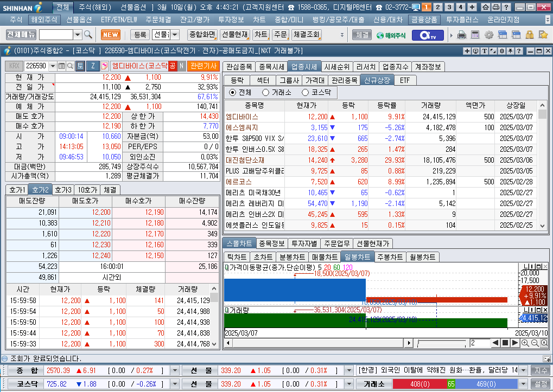Viewport: 553px width, 392px height.
Task: Switch to virtual screen 4
Action: (x=461, y=7)
